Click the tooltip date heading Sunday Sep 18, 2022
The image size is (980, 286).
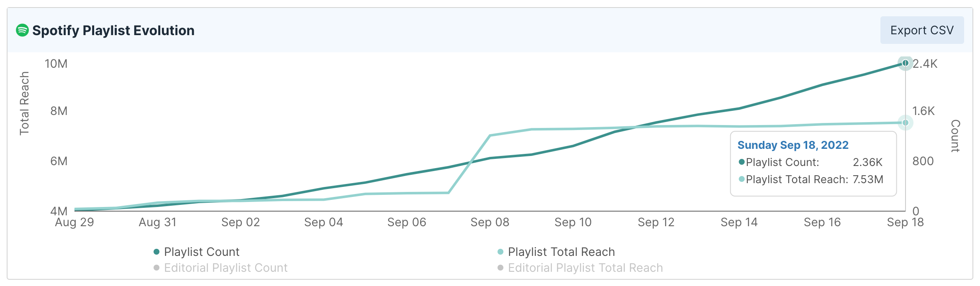click(793, 145)
